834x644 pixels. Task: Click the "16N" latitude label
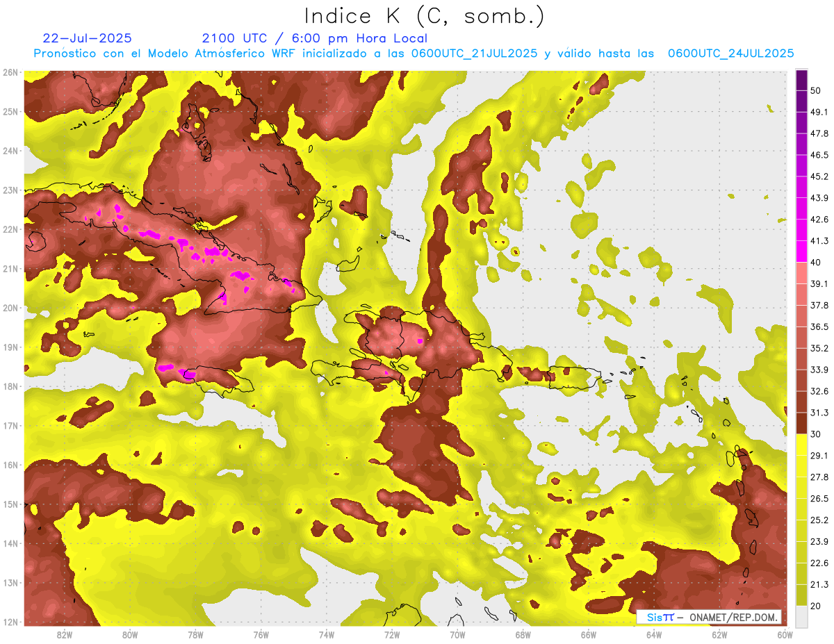tap(10, 465)
